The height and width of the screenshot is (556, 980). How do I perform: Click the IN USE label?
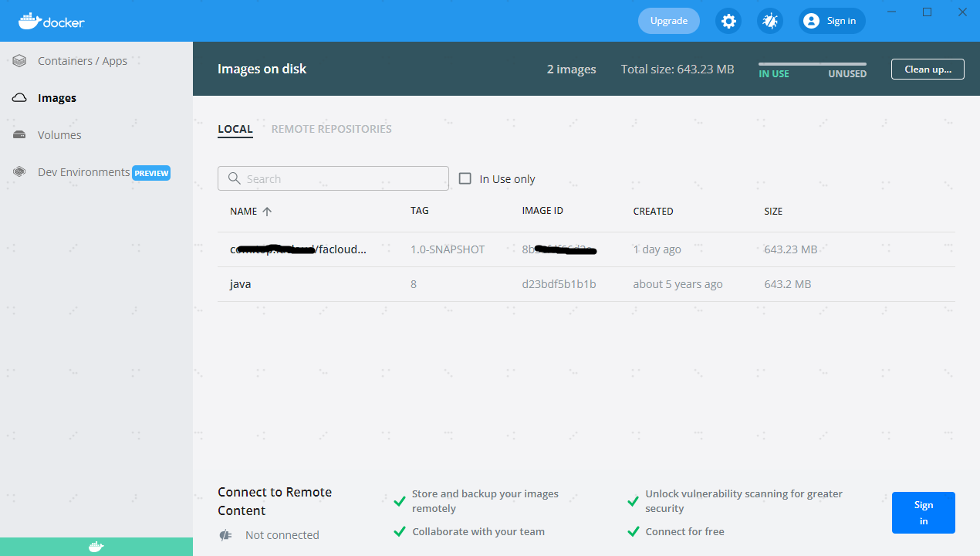(x=774, y=74)
